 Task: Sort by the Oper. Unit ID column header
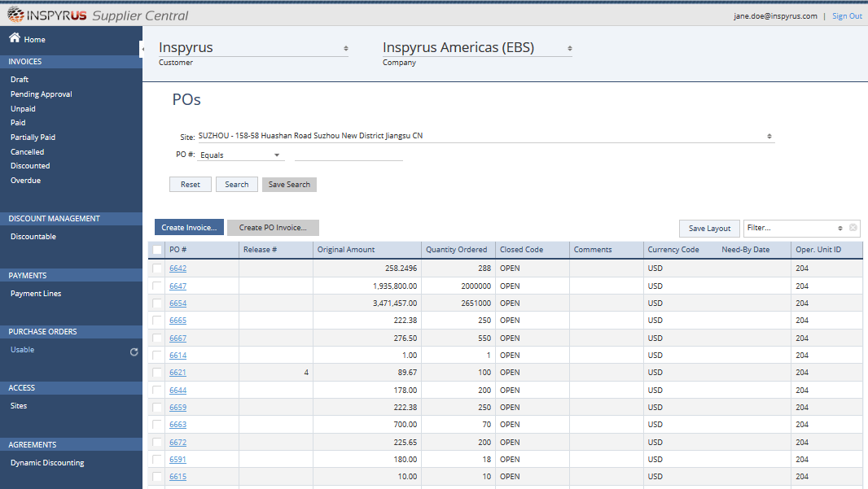point(827,250)
